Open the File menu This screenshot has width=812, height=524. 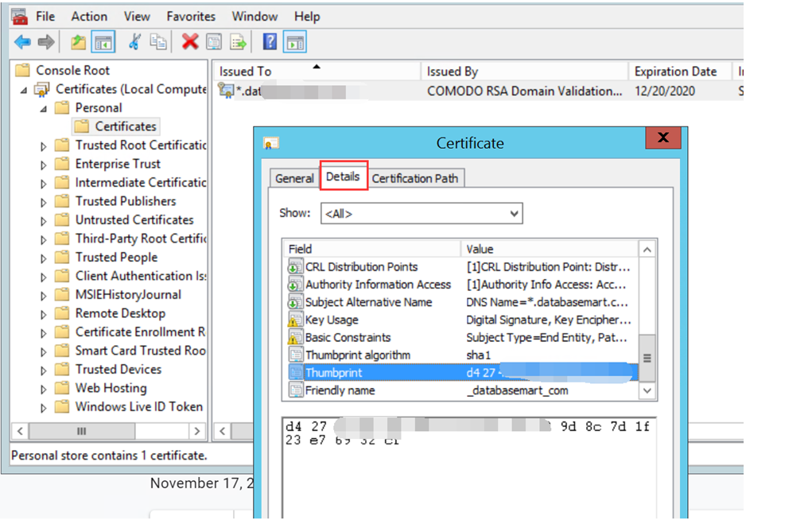pyautogui.click(x=45, y=17)
